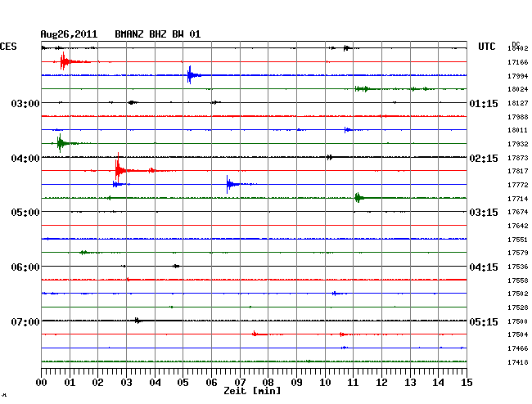Select DC offset value 17536
532x404 pixels.
click(518, 267)
